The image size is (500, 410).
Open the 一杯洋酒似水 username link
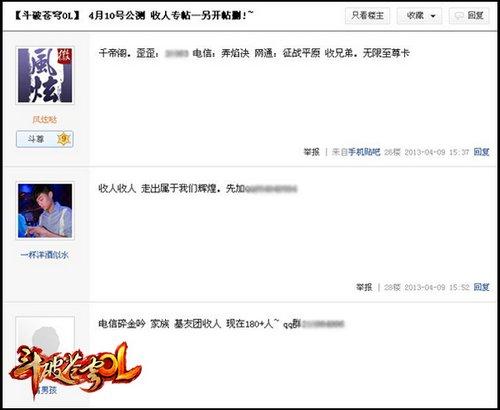point(45,255)
